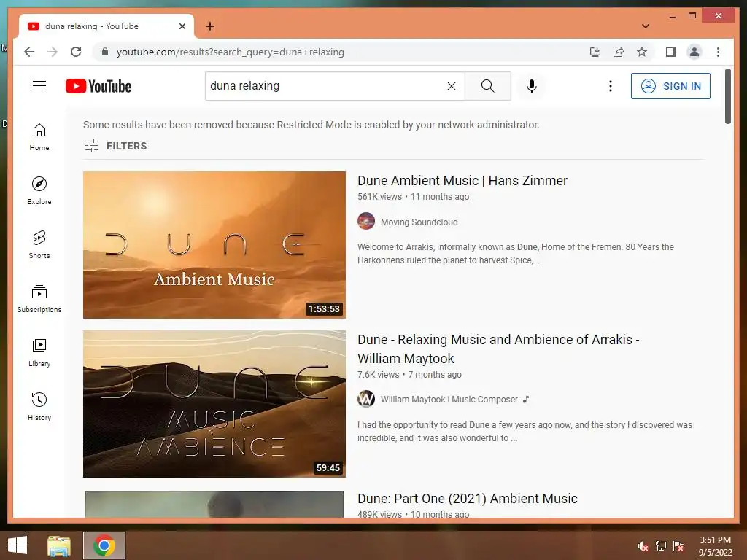Bookmark this page with the star icon
This screenshot has width=747, height=560.
(x=642, y=52)
